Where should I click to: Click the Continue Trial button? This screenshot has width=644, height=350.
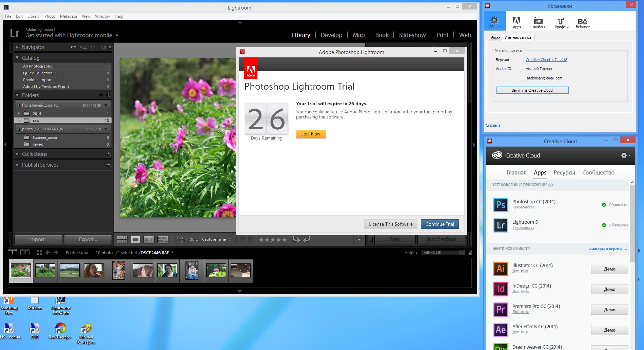coord(440,224)
